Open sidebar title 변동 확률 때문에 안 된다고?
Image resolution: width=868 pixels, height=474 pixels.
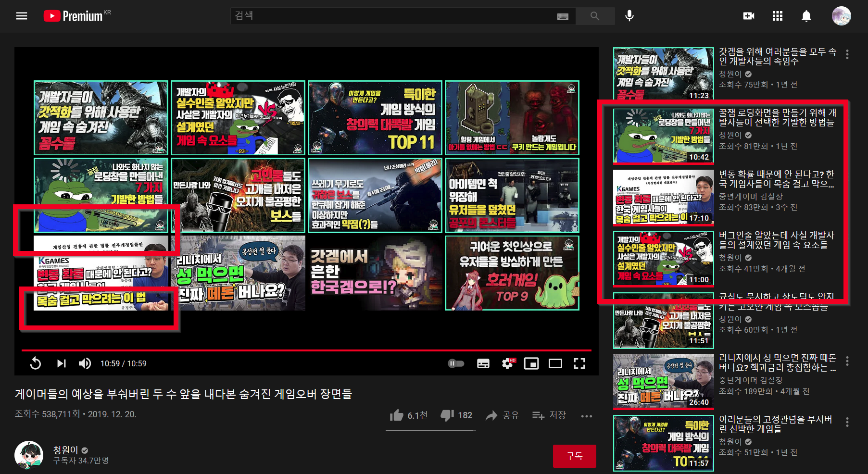(776, 179)
